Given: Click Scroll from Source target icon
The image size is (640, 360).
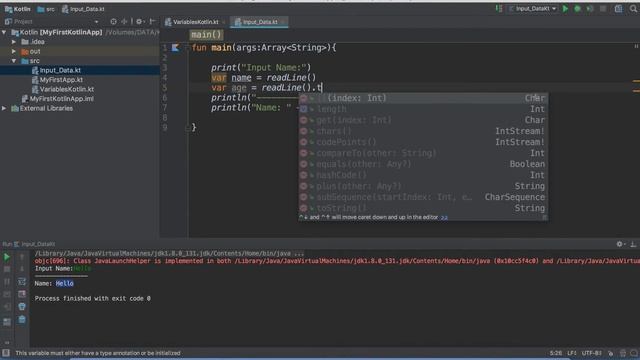Looking at the screenshot, I should point(113,22).
